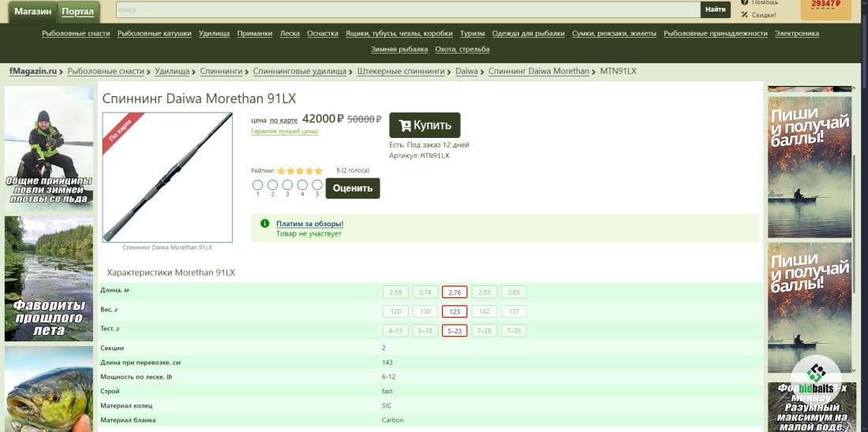Open Электроника menu category

click(x=797, y=33)
